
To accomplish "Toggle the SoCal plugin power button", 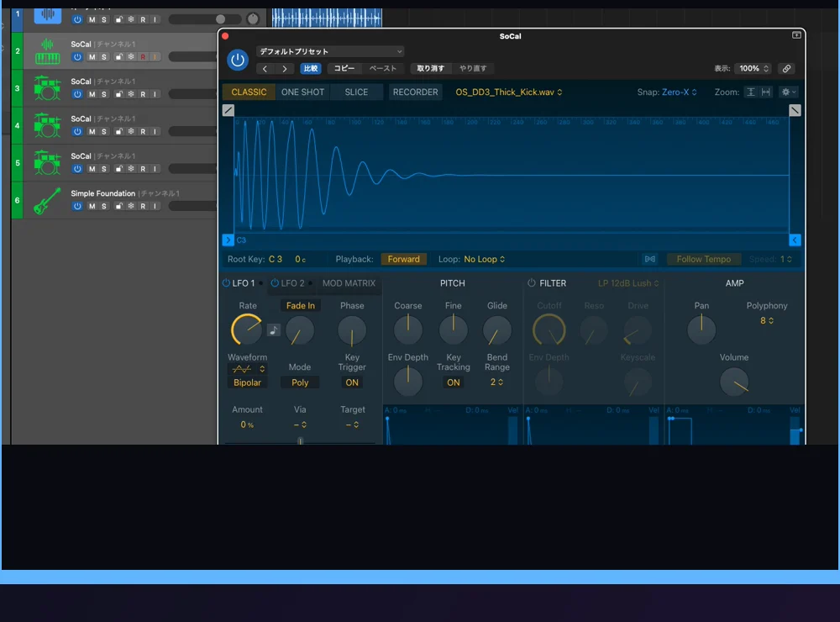I will coord(238,60).
